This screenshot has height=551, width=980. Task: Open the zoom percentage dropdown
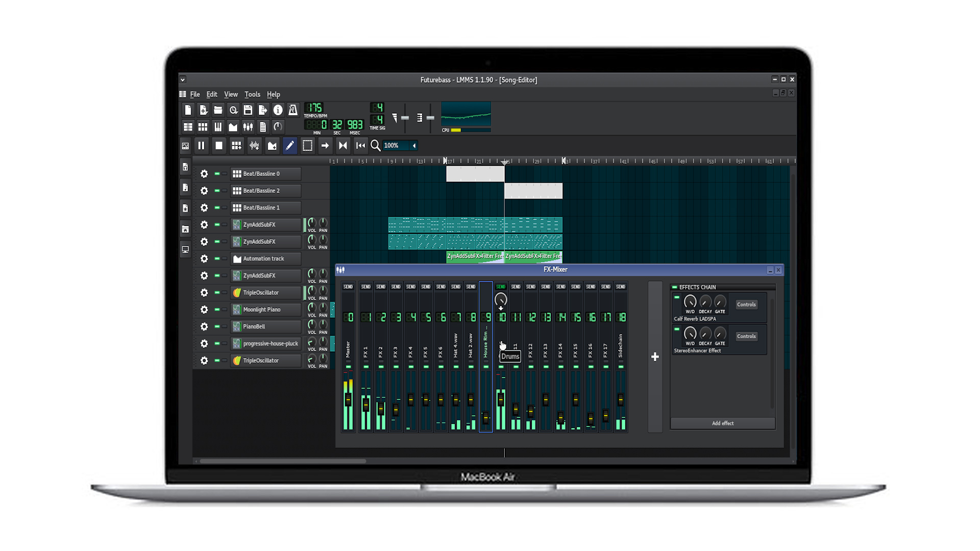click(x=414, y=146)
